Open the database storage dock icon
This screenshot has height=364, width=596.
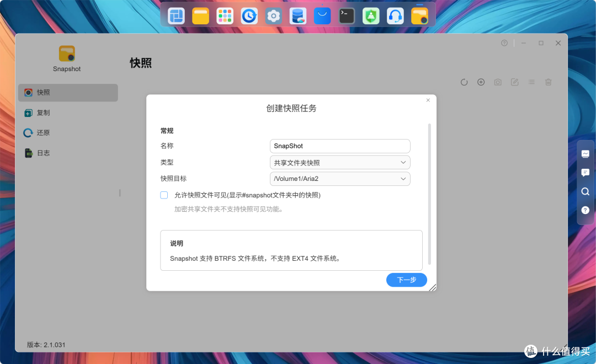pyautogui.click(x=297, y=16)
